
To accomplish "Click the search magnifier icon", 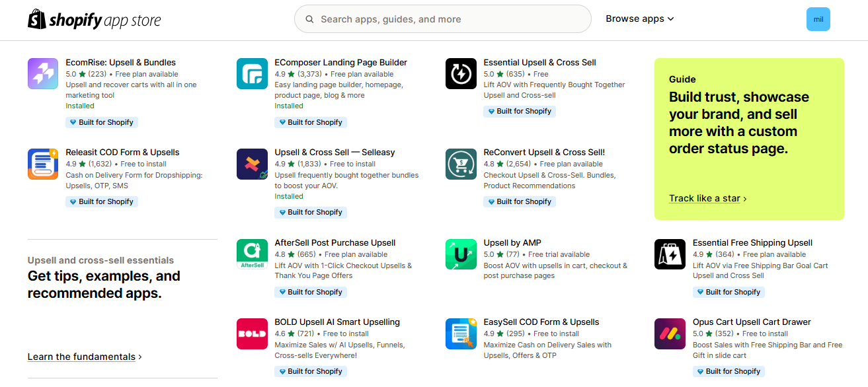I will click(309, 19).
